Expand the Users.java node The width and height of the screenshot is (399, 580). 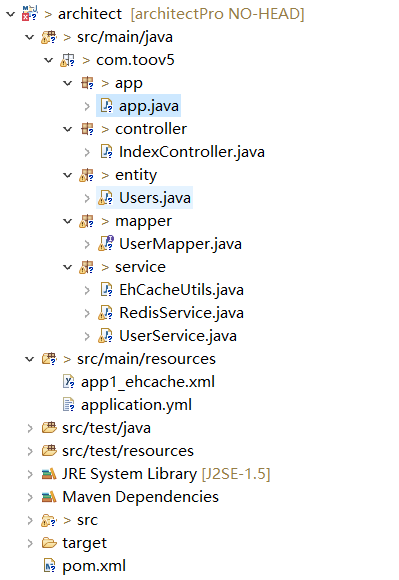point(87,199)
